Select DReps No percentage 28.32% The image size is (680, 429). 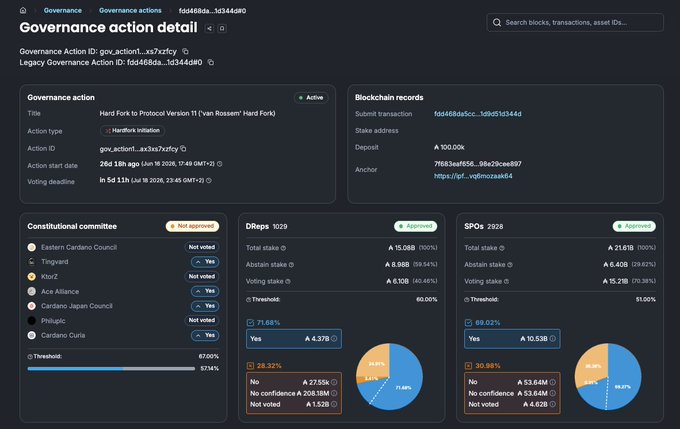(x=269, y=366)
